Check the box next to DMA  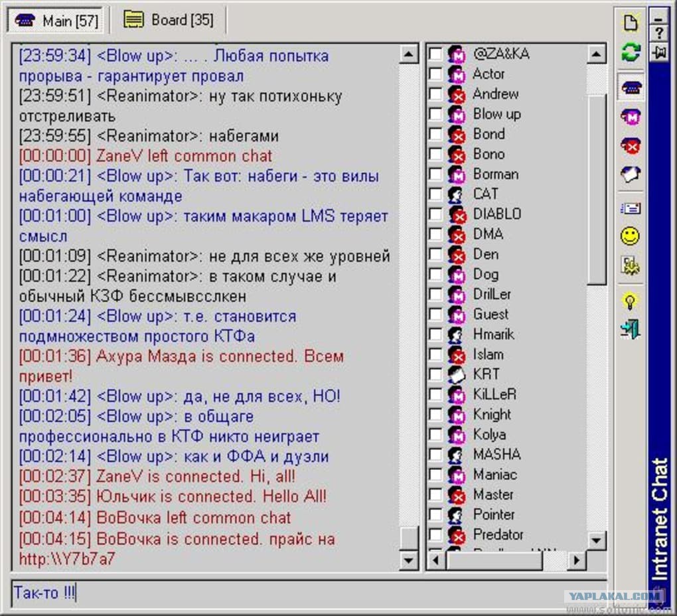point(435,234)
